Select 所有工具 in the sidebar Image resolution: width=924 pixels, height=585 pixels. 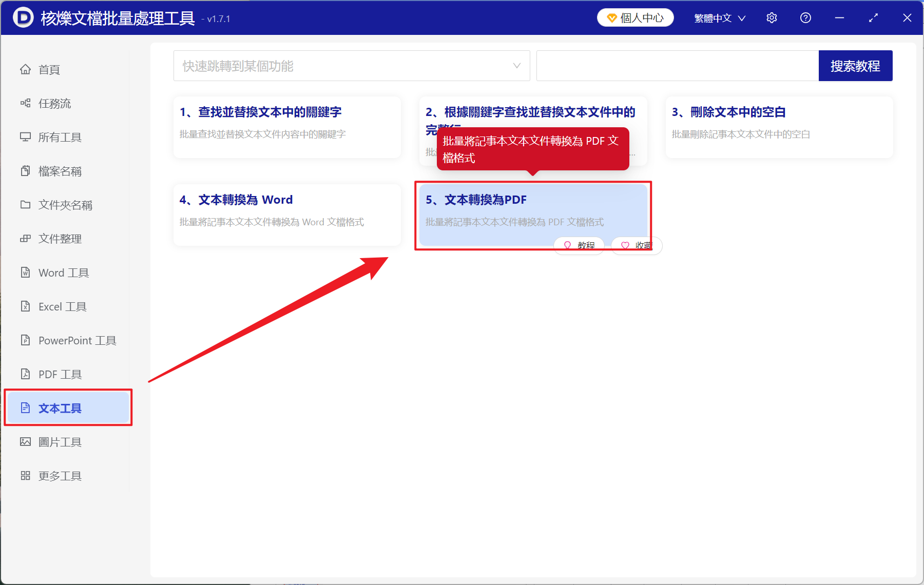click(x=68, y=137)
